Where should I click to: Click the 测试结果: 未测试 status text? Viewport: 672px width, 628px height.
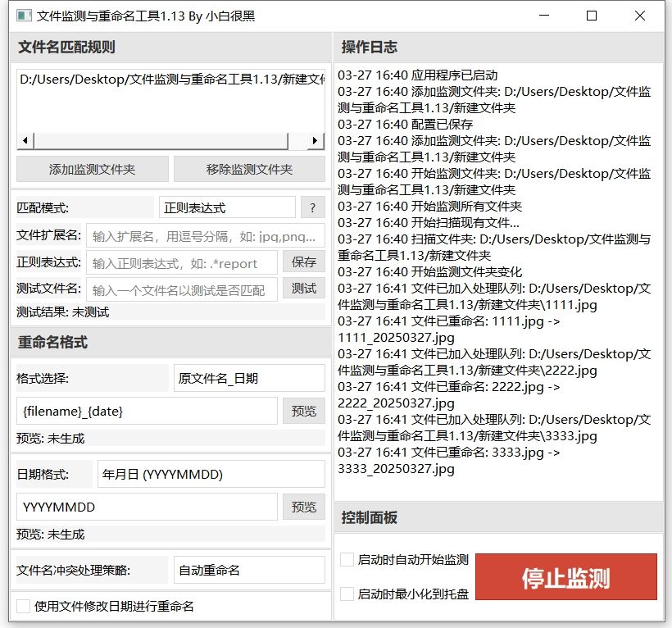62,312
